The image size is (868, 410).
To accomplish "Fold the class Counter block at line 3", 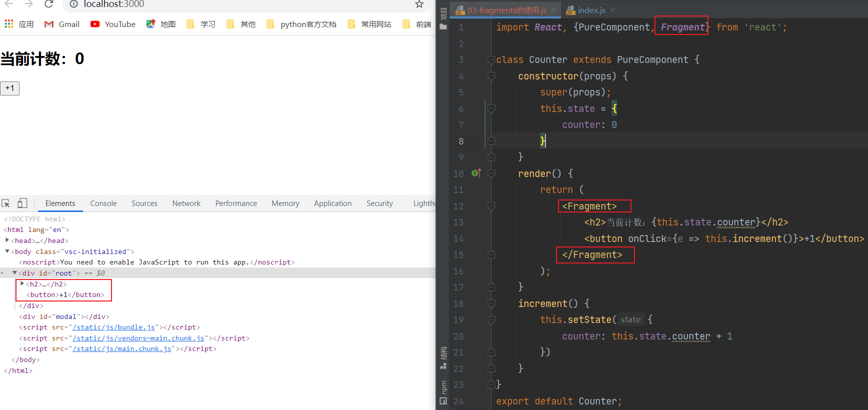I will click(x=491, y=60).
